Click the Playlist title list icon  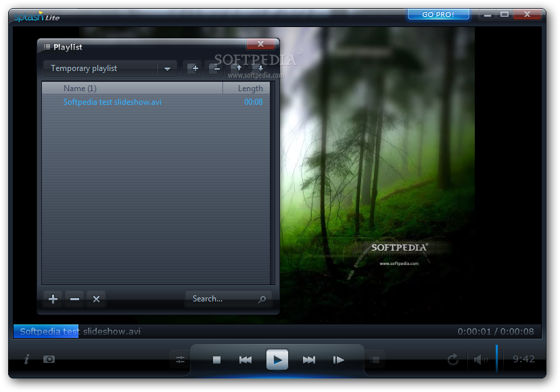point(47,47)
